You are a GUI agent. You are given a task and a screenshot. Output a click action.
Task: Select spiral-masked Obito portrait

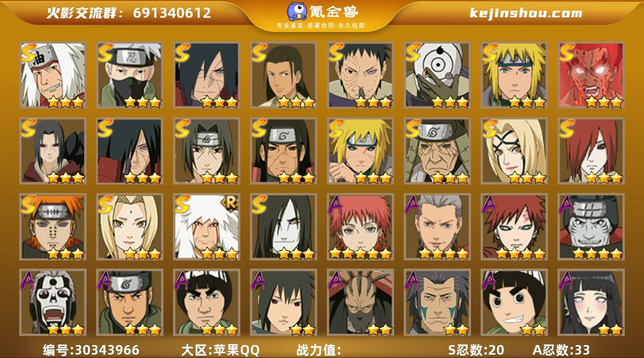point(437,75)
